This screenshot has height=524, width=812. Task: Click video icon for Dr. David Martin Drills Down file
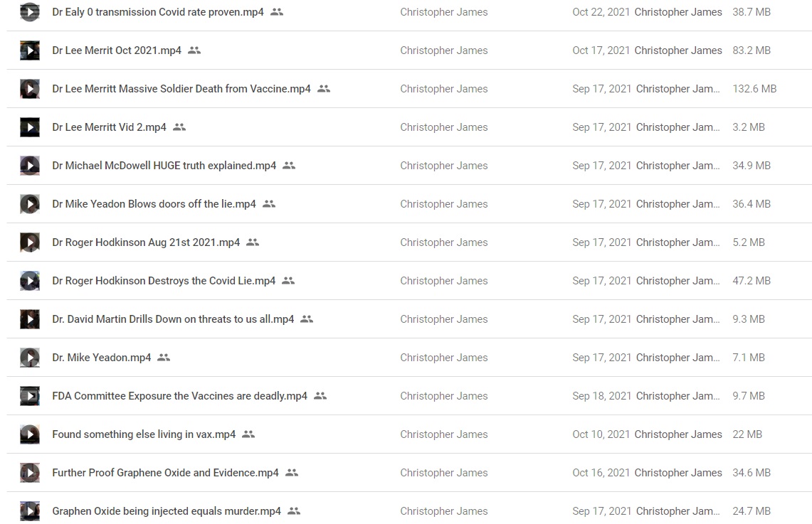click(29, 319)
